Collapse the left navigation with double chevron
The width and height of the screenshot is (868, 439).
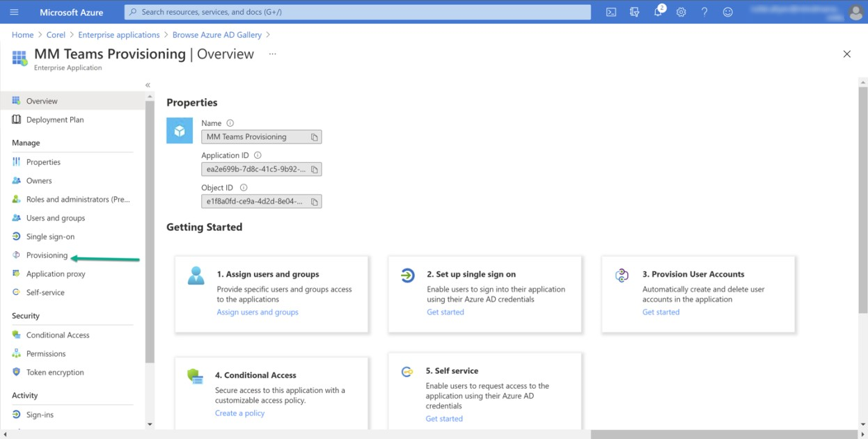click(148, 85)
